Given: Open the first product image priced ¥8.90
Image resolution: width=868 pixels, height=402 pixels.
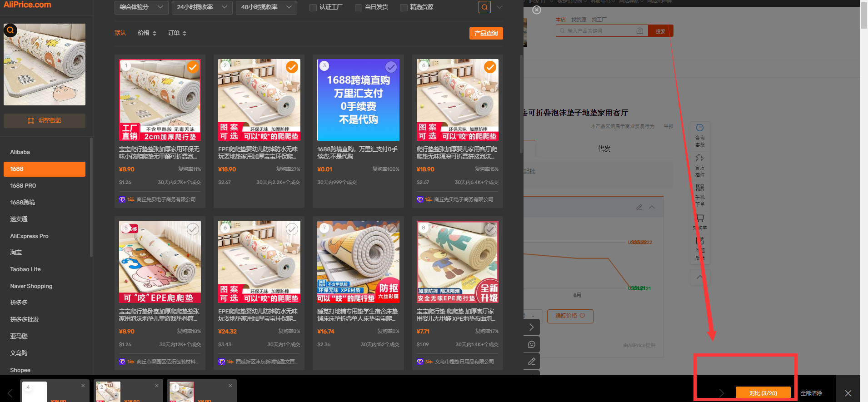Looking at the screenshot, I should pyautogui.click(x=160, y=100).
